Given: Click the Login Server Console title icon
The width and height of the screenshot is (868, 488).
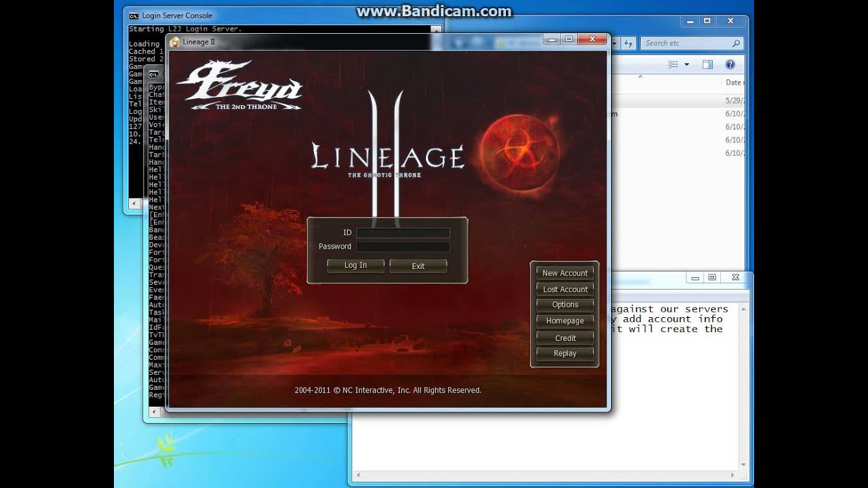Looking at the screenshot, I should point(134,16).
